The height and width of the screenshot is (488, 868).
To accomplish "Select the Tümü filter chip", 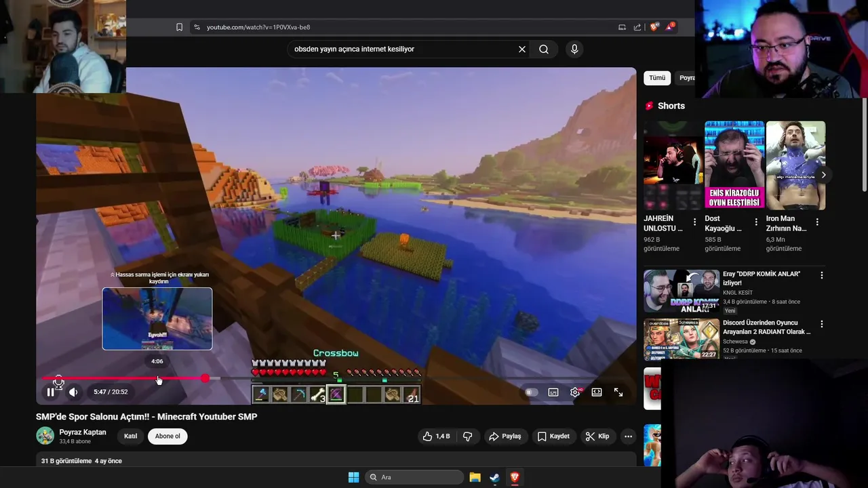I will pyautogui.click(x=657, y=78).
